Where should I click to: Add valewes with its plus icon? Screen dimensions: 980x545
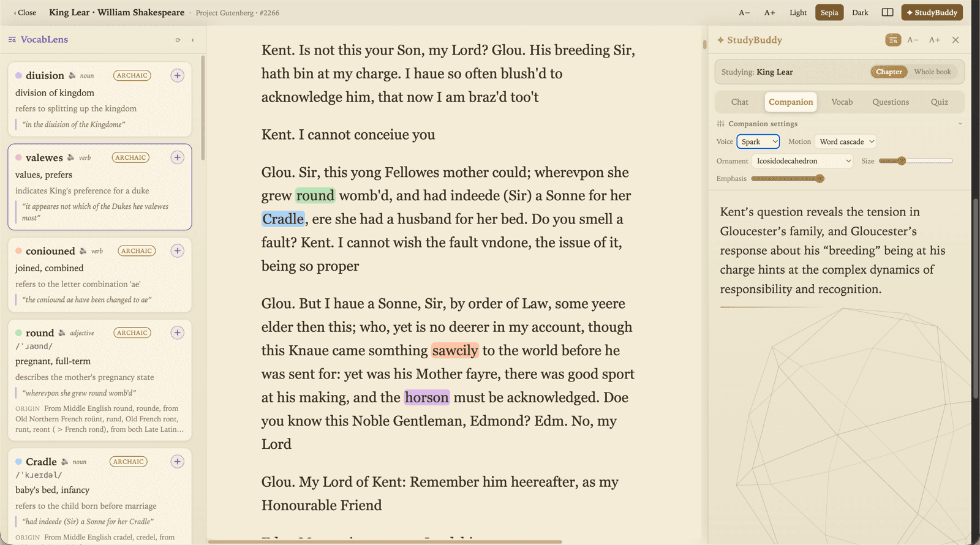click(177, 157)
